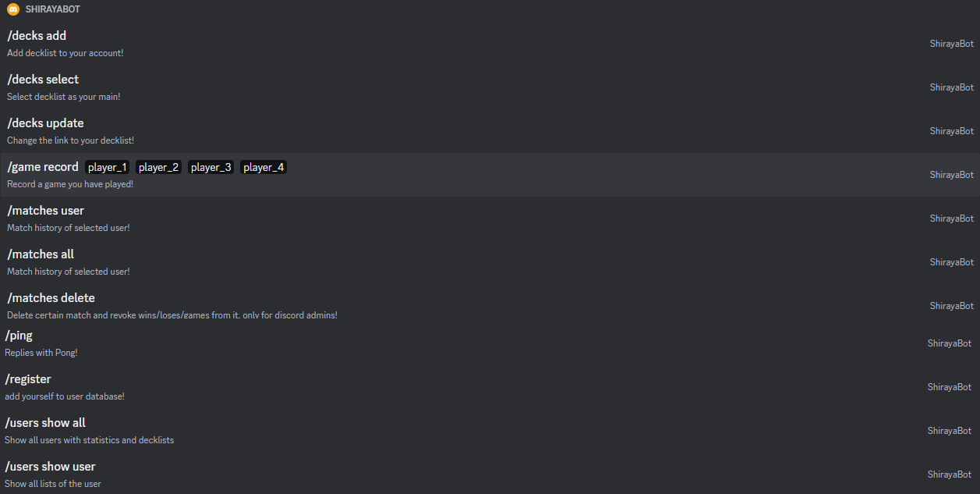Click the ShirayaBot label next to /decks add
This screenshot has height=494, width=980.
[951, 43]
